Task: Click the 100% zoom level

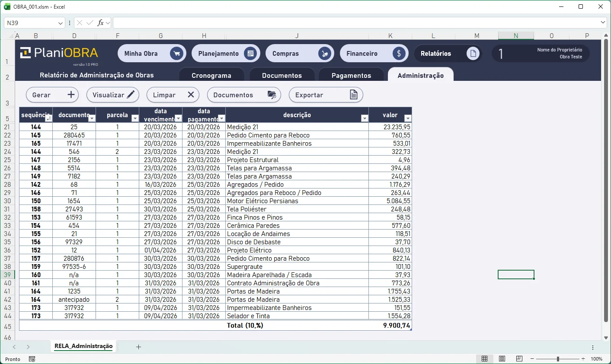Action: [x=597, y=359]
